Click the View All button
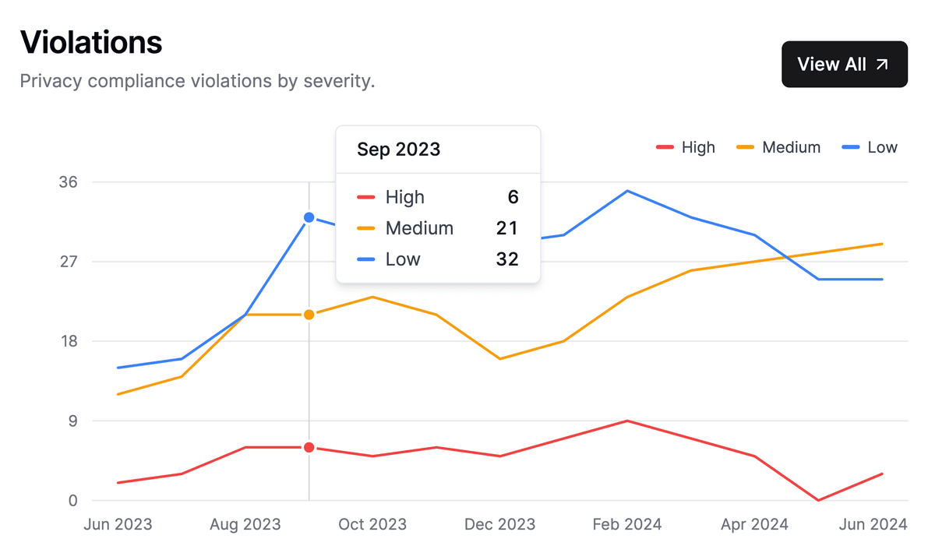This screenshot has height=560, width=935. (x=844, y=64)
